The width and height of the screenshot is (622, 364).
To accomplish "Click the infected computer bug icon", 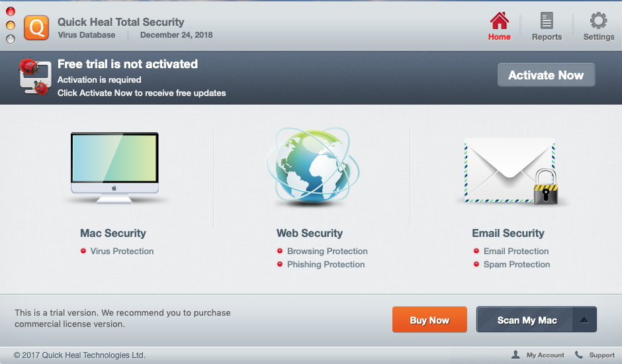I will (35, 77).
